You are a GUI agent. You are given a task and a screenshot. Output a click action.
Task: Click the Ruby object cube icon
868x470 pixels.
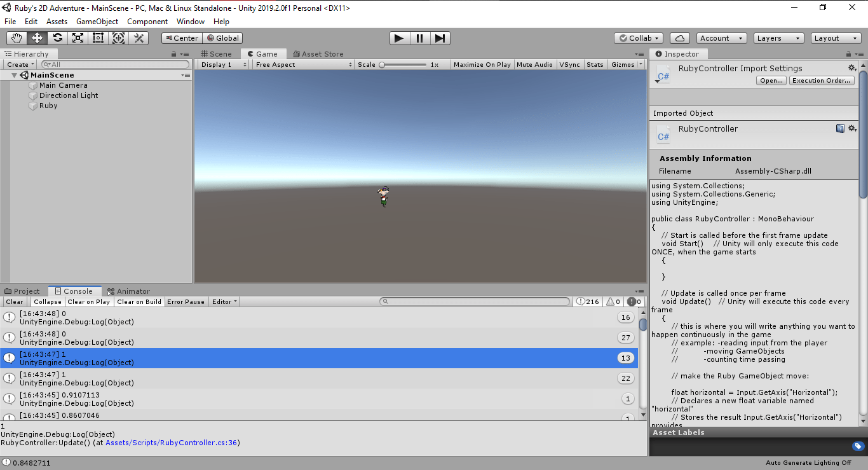pyautogui.click(x=34, y=106)
